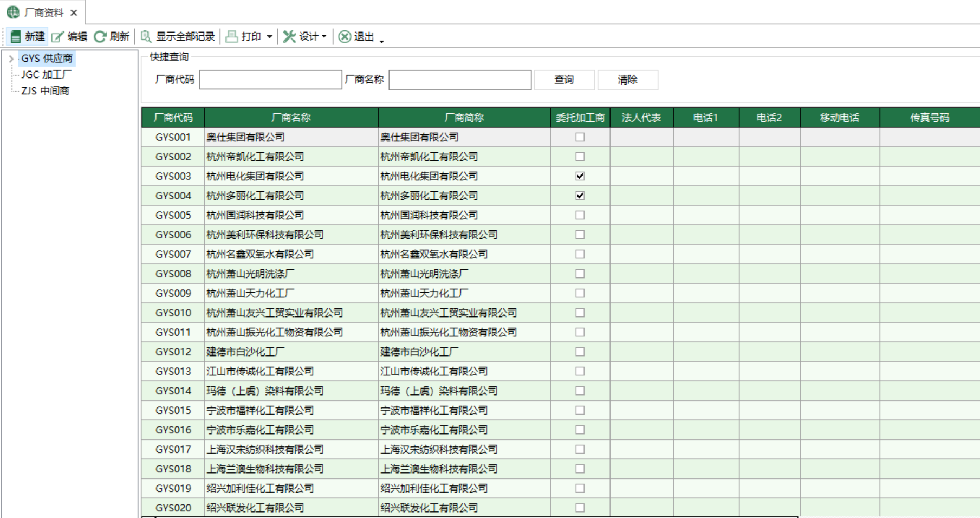Select the GYS001 code cell
The height and width of the screenshot is (518, 980).
tap(173, 137)
